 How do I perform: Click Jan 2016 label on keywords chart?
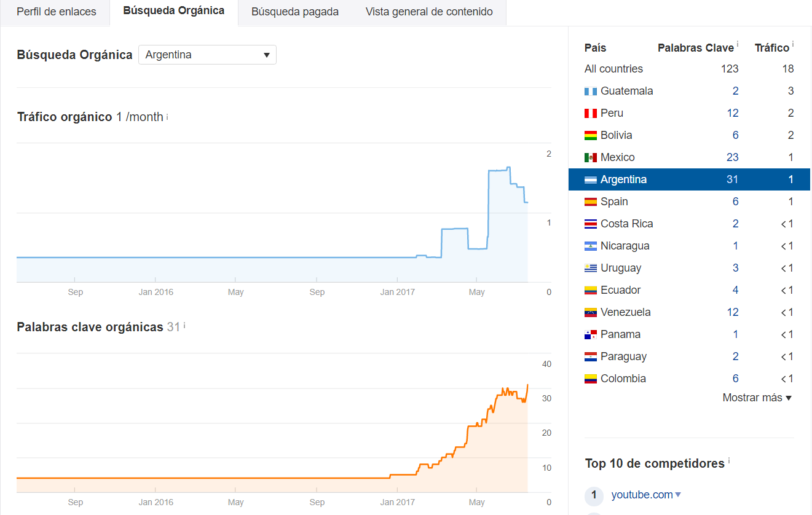(156, 502)
